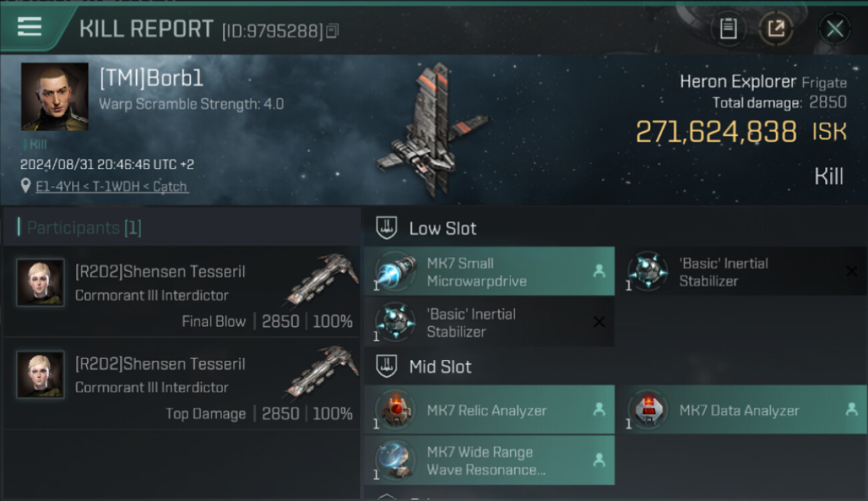Screen dimensions: 868x501
Task: Select the 'Basic' Inertial Stabilizer under Microwarpdrive
Action: point(489,322)
